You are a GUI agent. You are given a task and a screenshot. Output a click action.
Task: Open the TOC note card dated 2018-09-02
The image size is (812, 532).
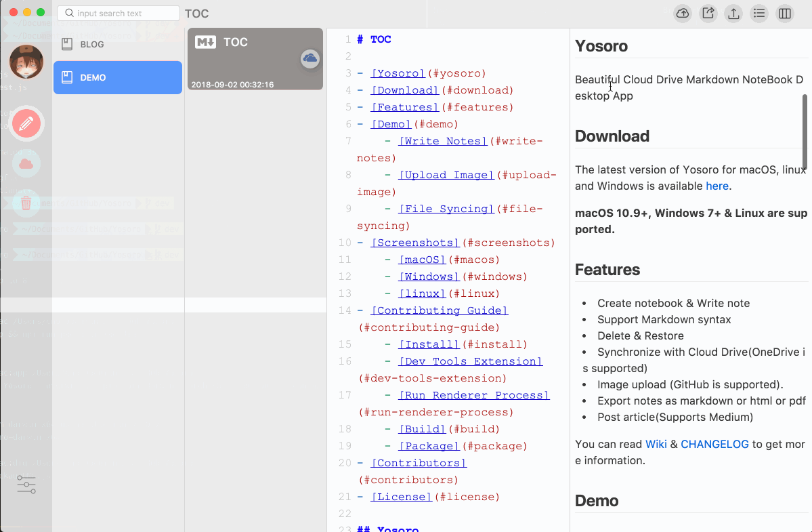[x=255, y=58]
